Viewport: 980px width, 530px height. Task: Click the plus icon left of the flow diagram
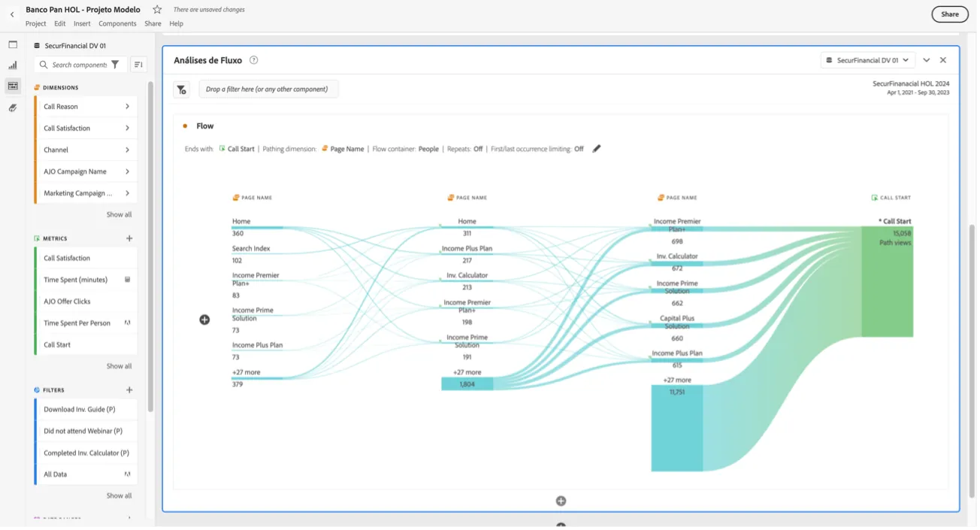(x=204, y=320)
